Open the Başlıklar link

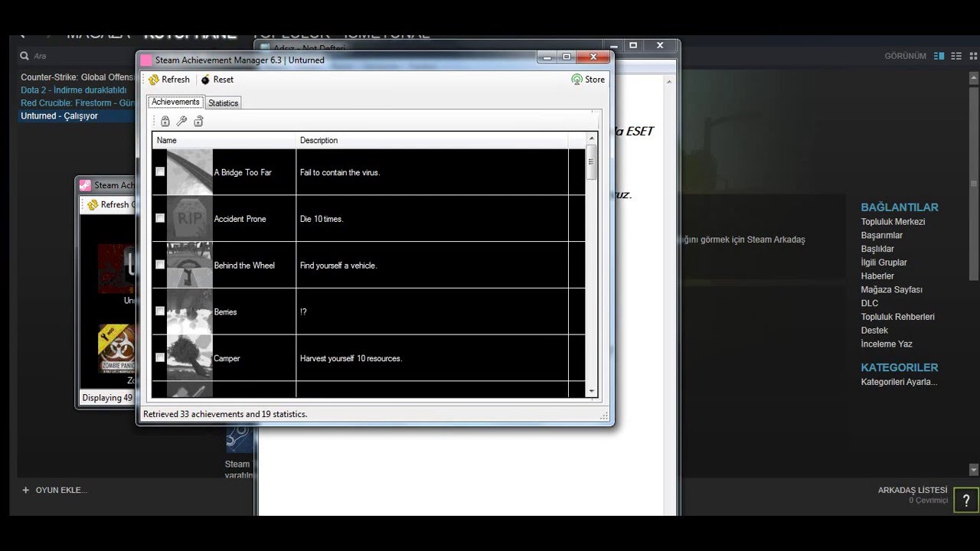[x=877, y=249]
